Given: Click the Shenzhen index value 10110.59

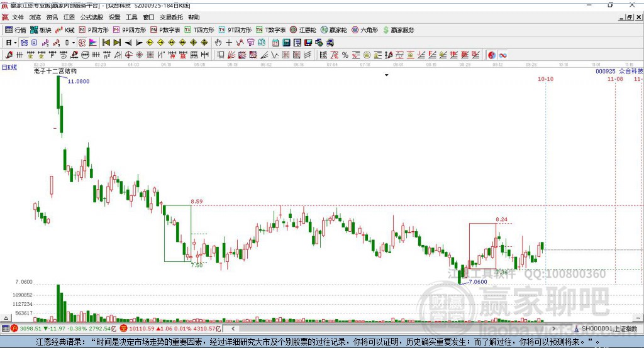Looking at the screenshot, I should click(142, 329).
